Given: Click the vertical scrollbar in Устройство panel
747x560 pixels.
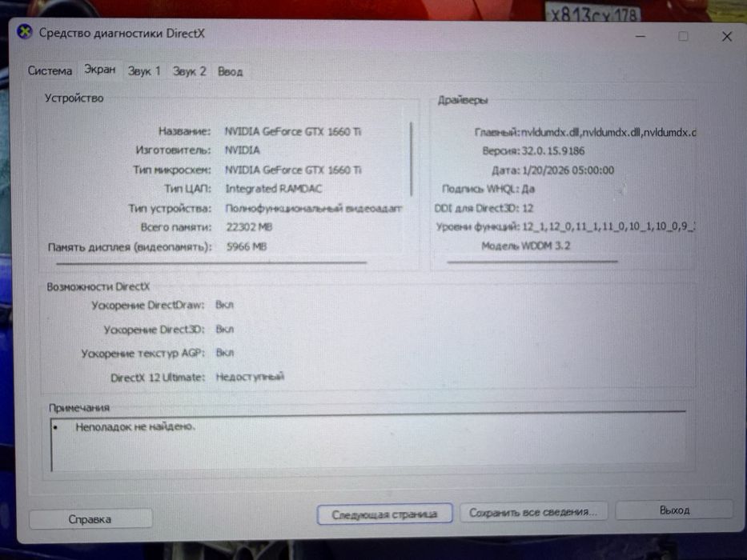Looking at the screenshot, I should (x=412, y=158).
